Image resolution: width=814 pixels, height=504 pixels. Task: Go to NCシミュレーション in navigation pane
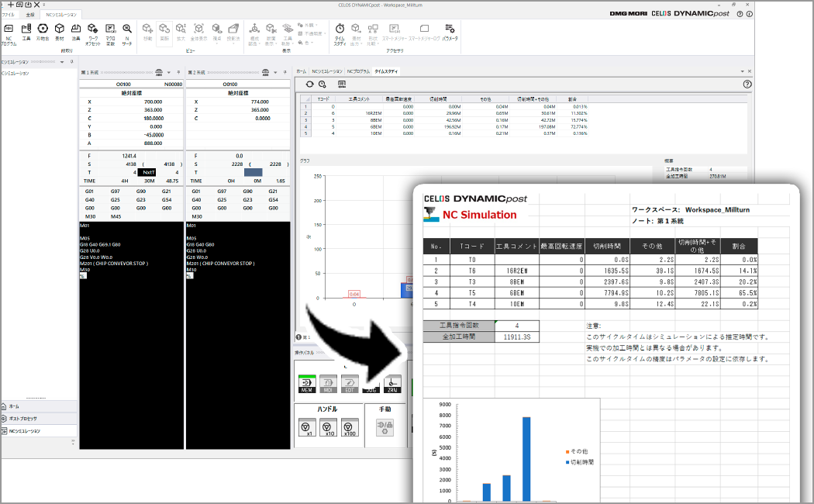coord(39,431)
